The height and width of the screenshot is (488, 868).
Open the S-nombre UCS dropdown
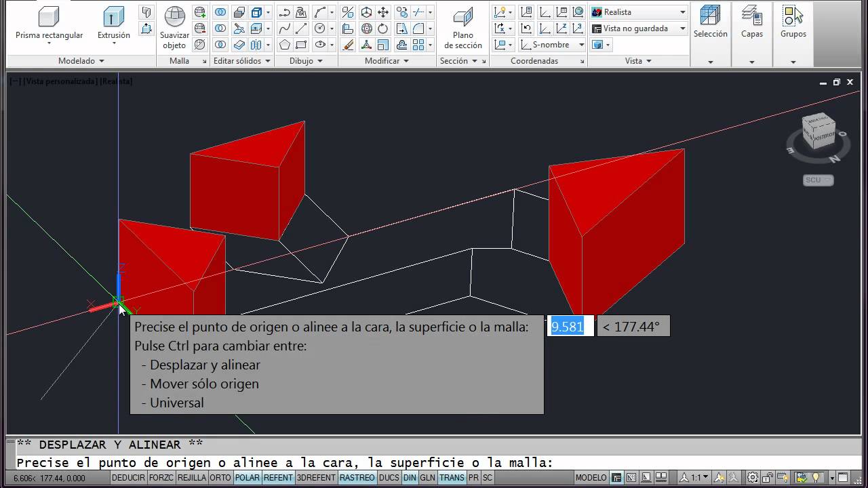(x=553, y=45)
